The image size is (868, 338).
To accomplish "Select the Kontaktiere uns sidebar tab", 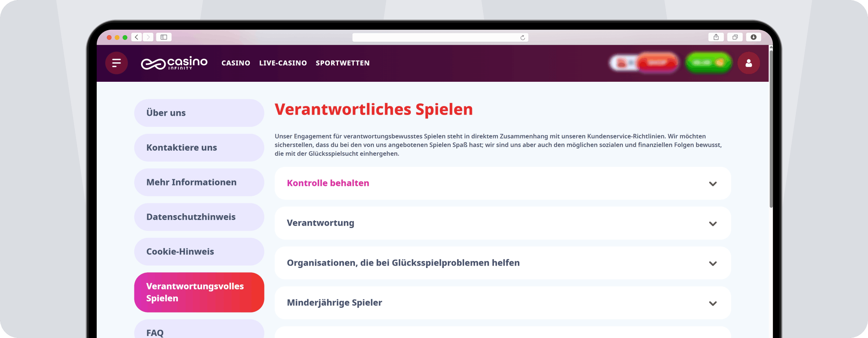I will tap(199, 147).
